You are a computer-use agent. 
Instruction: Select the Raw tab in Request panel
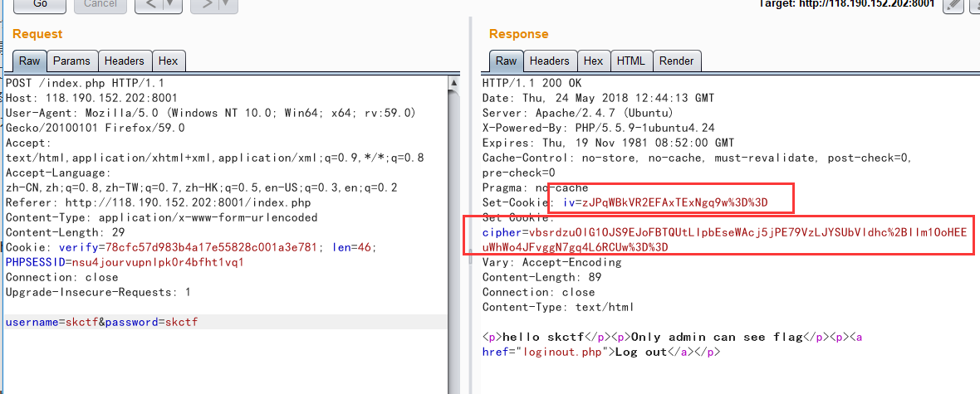[x=30, y=61]
